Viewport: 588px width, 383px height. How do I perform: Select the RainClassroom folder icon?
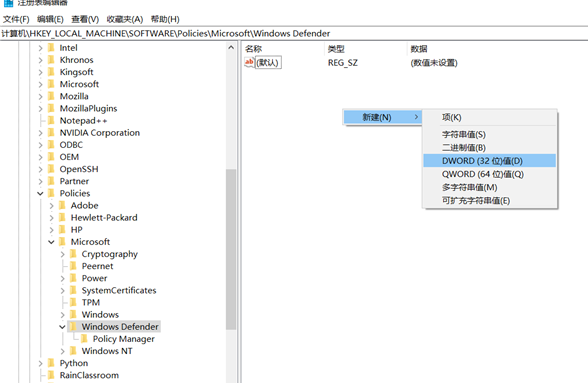click(51, 375)
